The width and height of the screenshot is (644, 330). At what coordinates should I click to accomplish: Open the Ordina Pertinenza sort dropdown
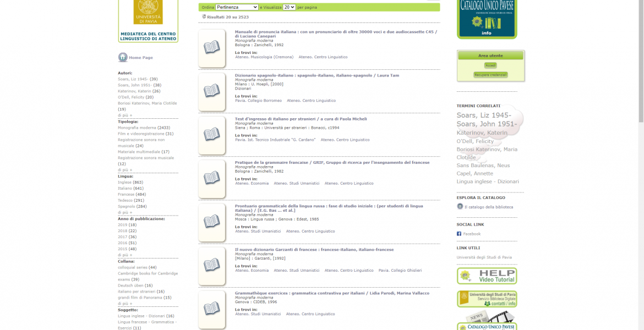237,7
